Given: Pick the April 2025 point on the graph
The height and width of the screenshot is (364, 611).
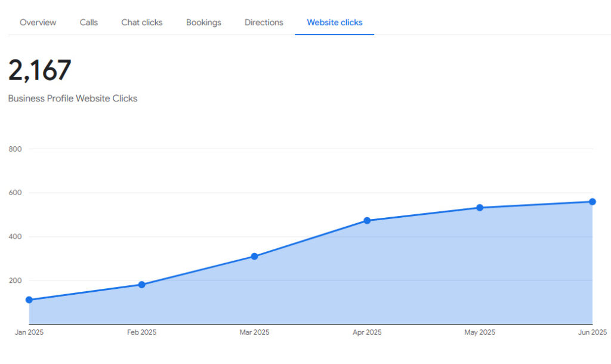Looking at the screenshot, I should coord(367,221).
